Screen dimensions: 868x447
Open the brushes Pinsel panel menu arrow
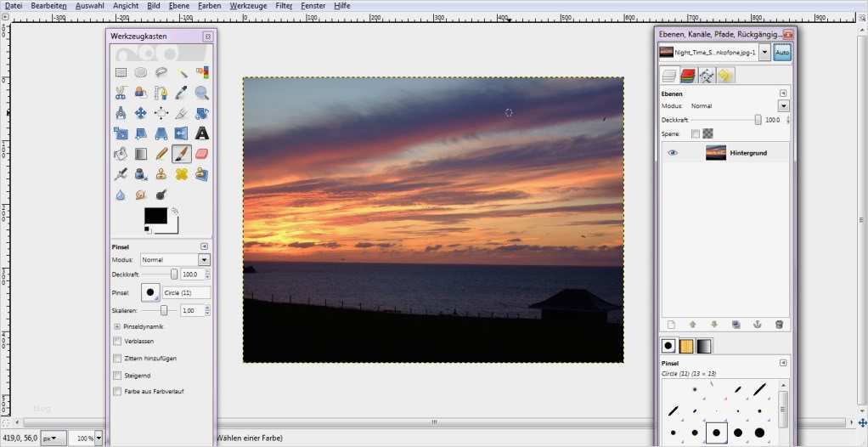(783, 363)
